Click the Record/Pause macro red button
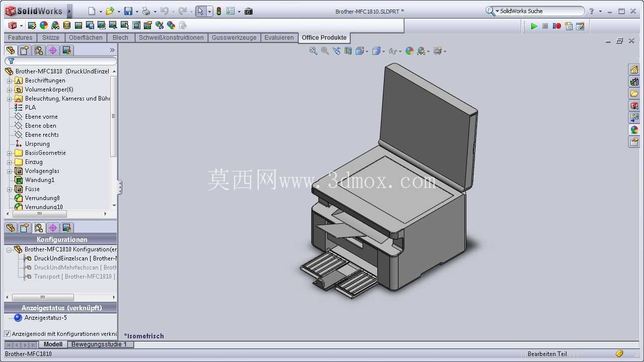Screen dimensions: 644x362 557,26
